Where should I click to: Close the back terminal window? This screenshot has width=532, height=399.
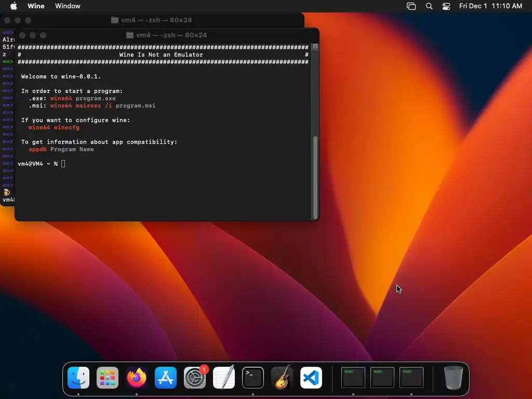7,20
